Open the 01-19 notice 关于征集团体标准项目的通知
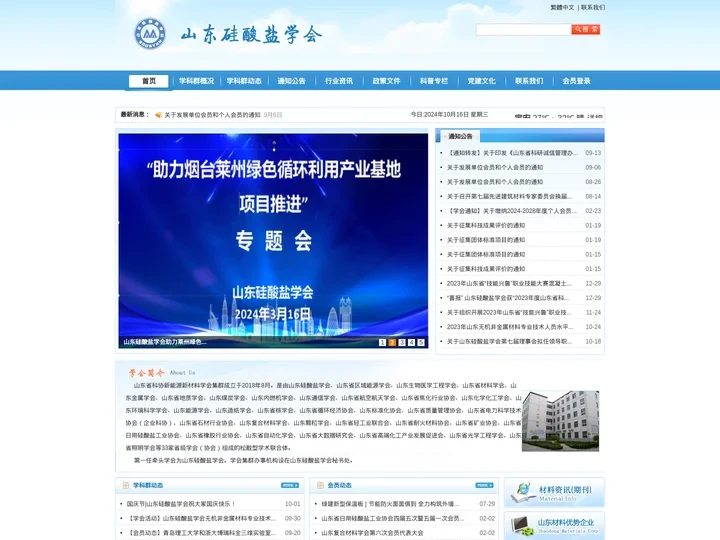Screen dimensions: 720x540 pos(486,240)
